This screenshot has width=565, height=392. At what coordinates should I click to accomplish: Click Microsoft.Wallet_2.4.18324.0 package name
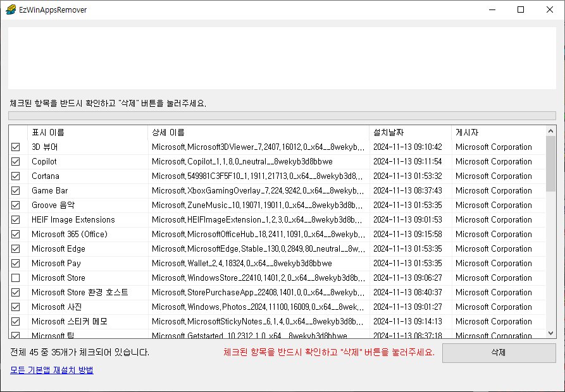click(242, 264)
